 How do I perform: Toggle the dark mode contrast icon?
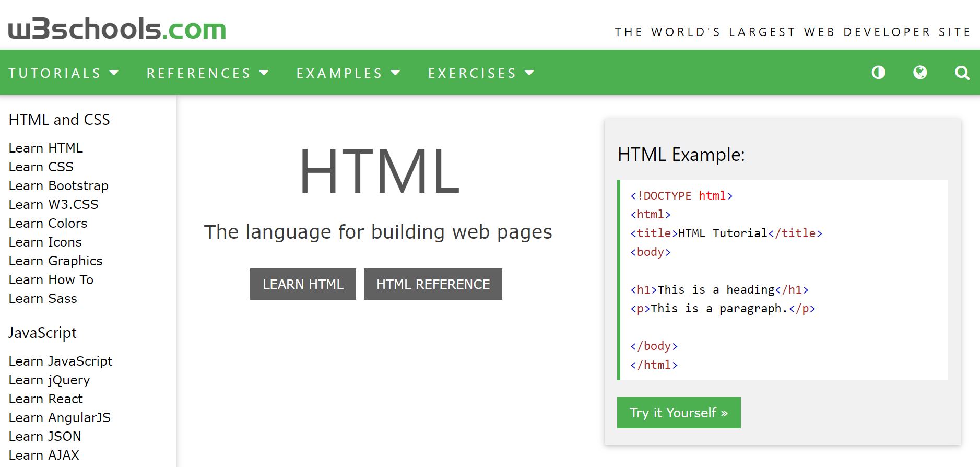[x=878, y=73]
